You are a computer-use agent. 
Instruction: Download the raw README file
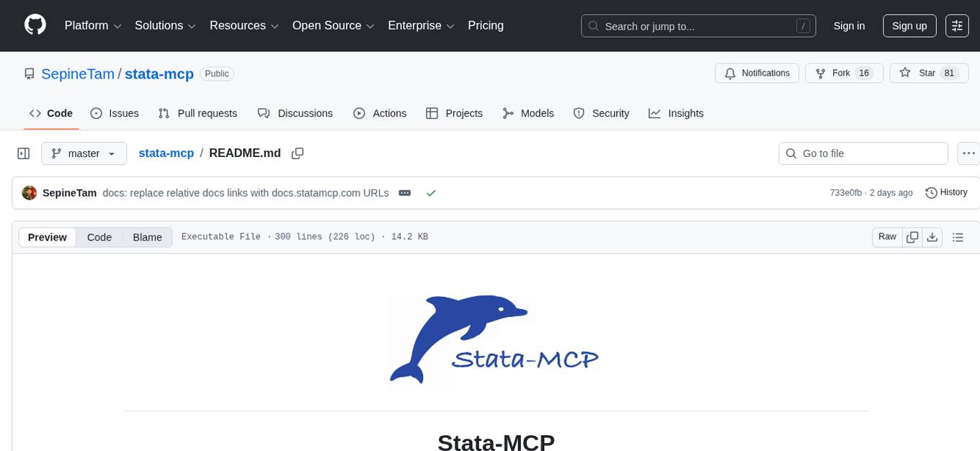[x=932, y=236]
